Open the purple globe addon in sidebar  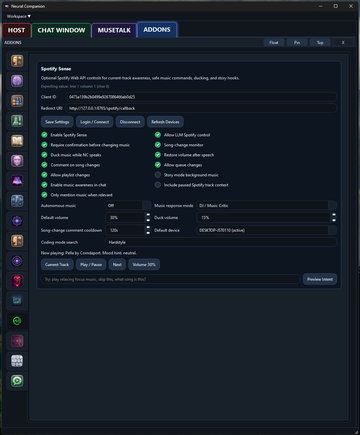(17, 81)
